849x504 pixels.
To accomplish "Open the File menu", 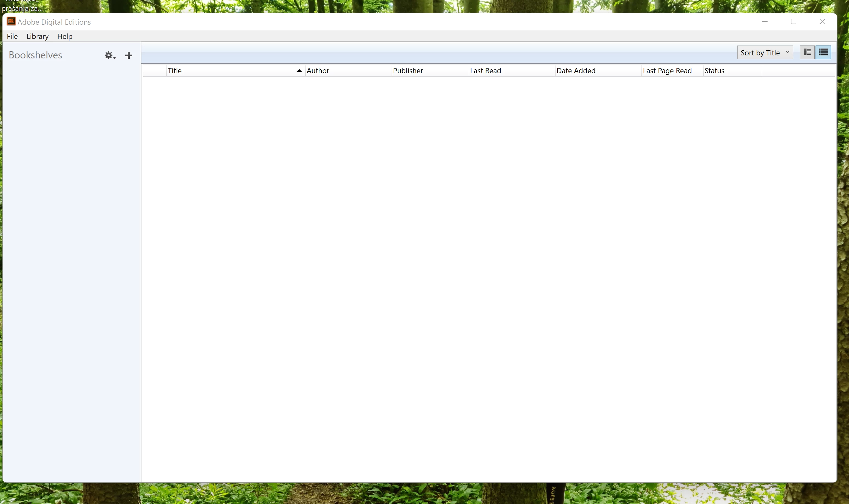I will tap(12, 36).
